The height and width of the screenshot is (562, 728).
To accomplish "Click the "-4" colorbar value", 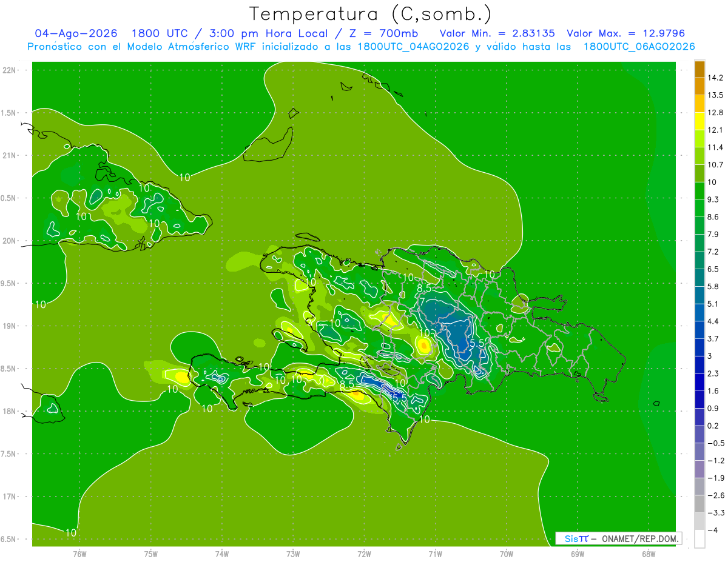I will click(x=713, y=530).
